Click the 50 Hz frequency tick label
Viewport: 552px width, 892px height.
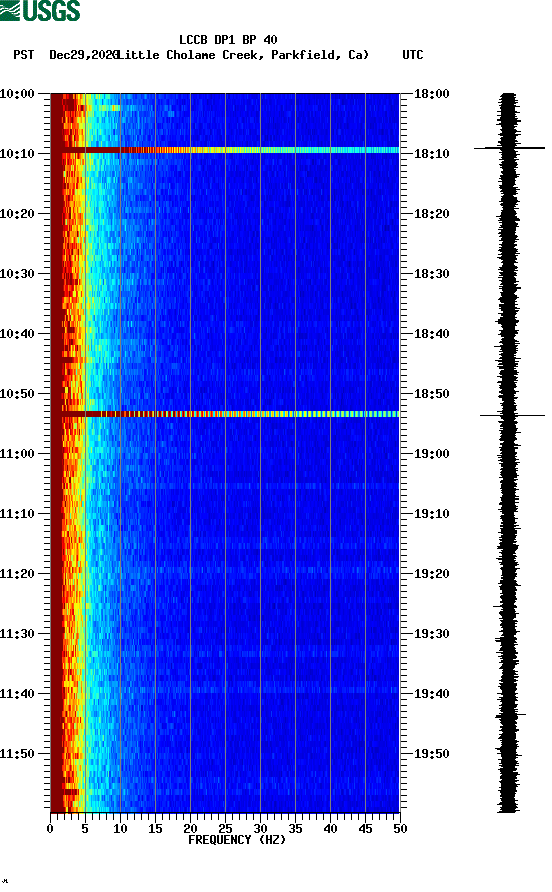pyautogui.click(x=400, y=829)
